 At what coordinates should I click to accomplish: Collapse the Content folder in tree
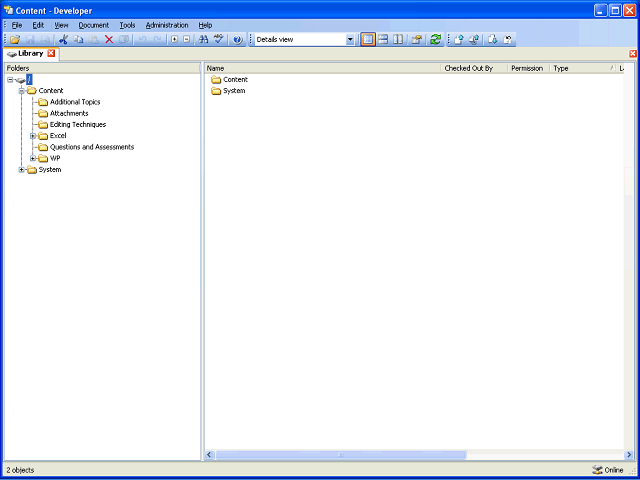(22, 91)
